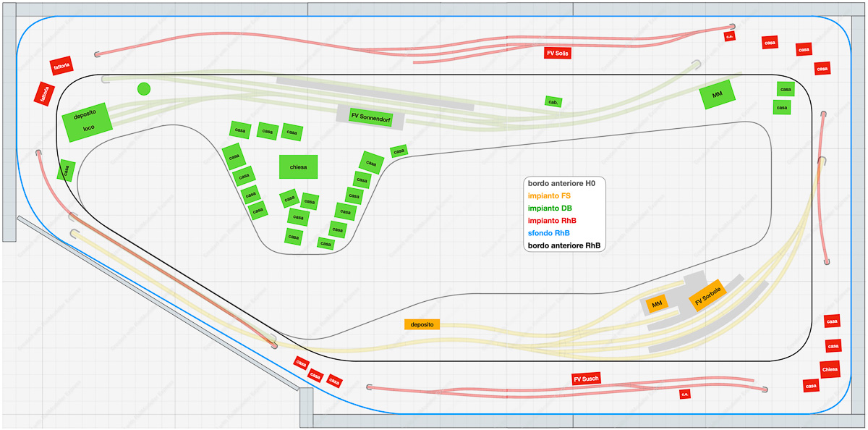The image size is (868, 430).
Task: Select the grey FV Sonnendorf station block
Action: click(370, 116)
